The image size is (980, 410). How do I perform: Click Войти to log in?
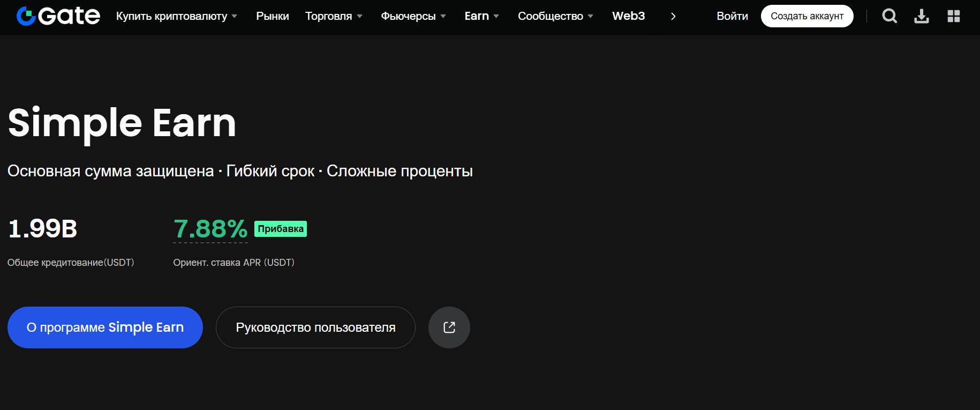[732, 16]
